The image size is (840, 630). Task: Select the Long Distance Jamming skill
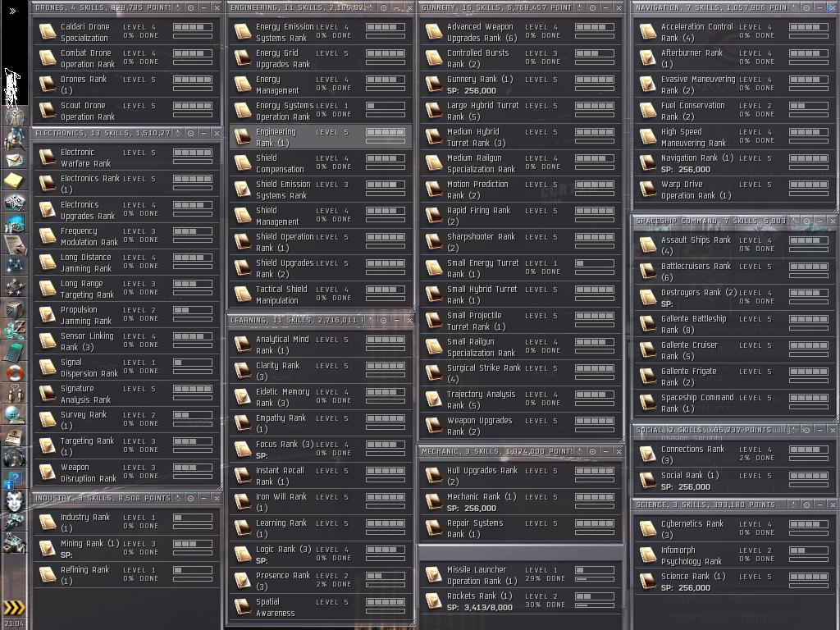pyautogui.click(x=126, y=262)
